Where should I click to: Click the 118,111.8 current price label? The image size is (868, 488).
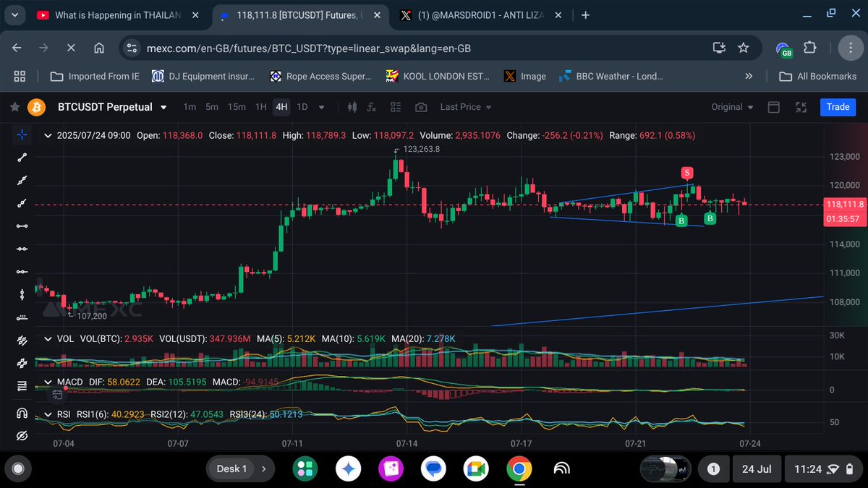pyautogui.click(x=844, y=205)
